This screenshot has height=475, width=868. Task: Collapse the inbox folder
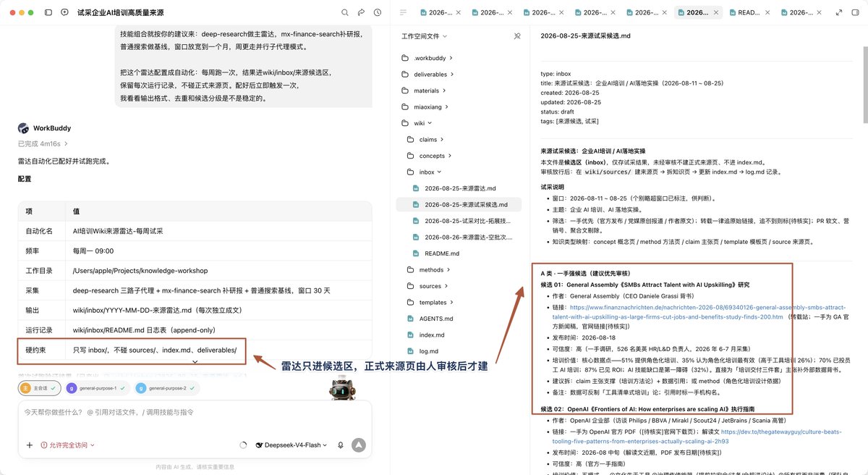click(426, 172)
